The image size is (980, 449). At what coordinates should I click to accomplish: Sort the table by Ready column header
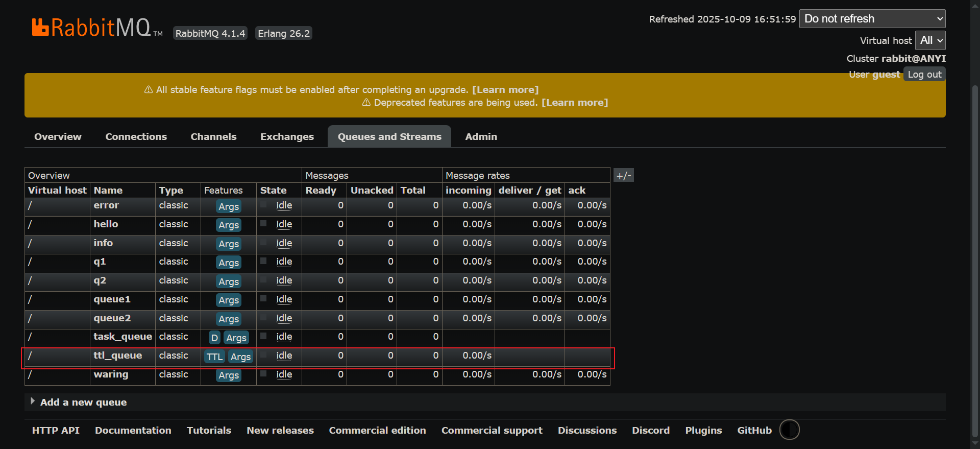tap(321, 191)
